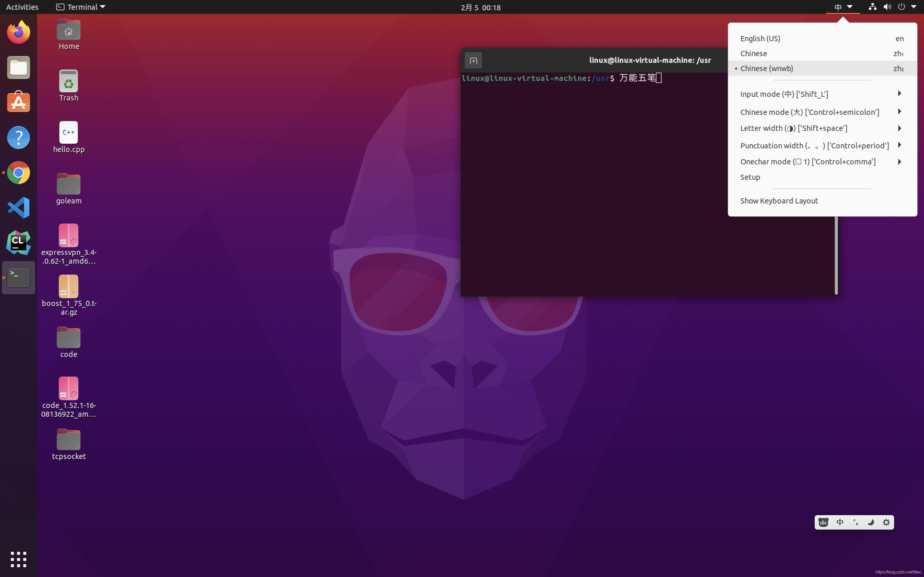The width and height of the screenshot is (924, 577).
Task: Open the floating input toolbar settings gear
Action: (886, 522)
